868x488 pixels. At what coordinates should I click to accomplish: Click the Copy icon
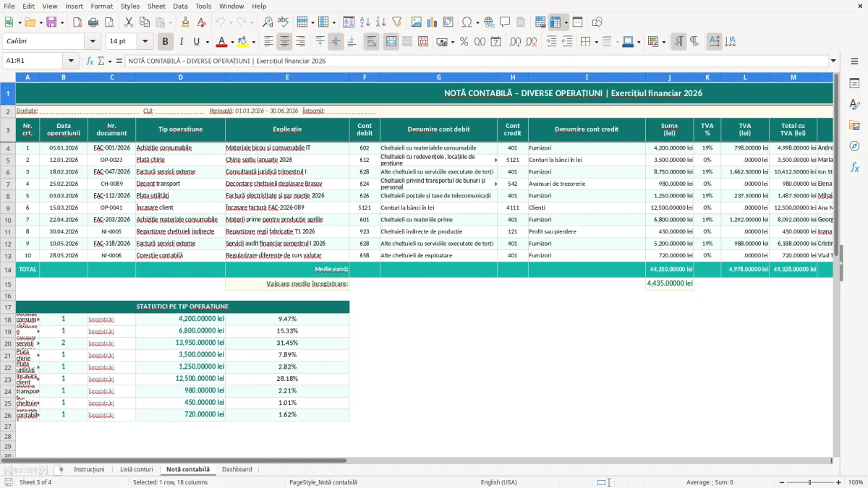click(x=145, y=22)
